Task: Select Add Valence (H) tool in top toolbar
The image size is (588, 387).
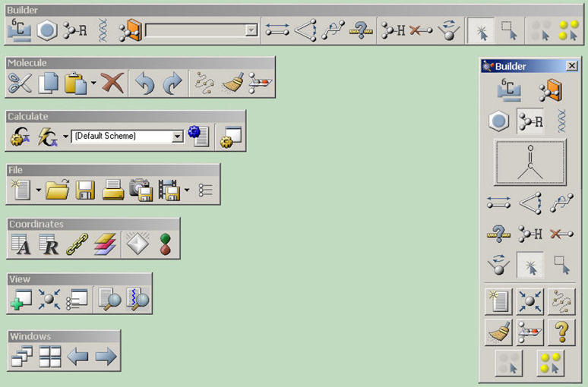Action: coord(393,30)
